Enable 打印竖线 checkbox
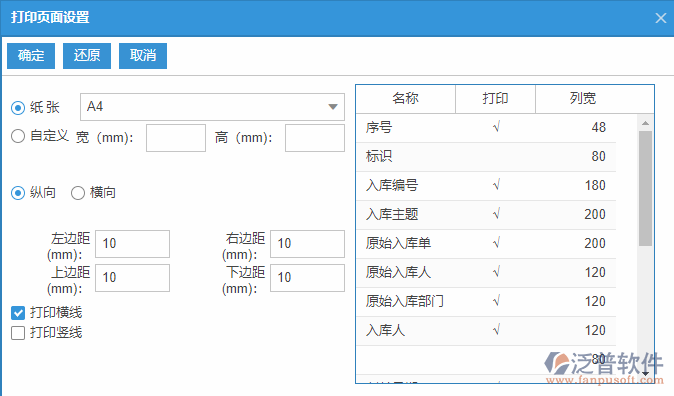The height and width of the screenshot is (396, 674). coord(18,333)
